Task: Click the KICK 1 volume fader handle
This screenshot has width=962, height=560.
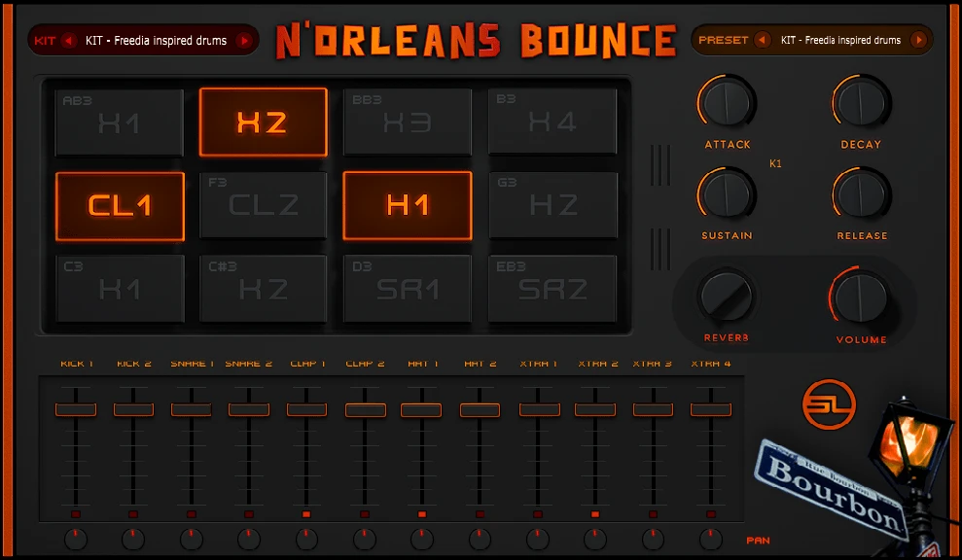Action: (x=76, y=409)
